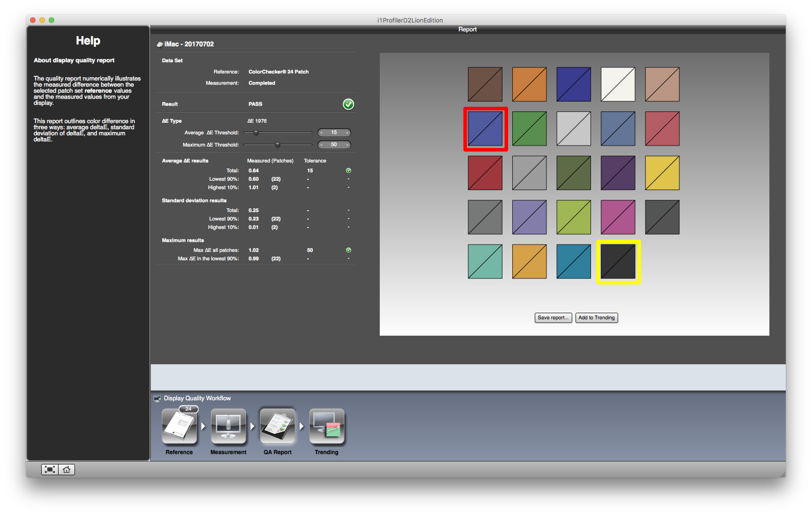Select the deep blue patch in top row
This screenshot has height=515, width=812.
pyautogui.click(x=573, y=84)
